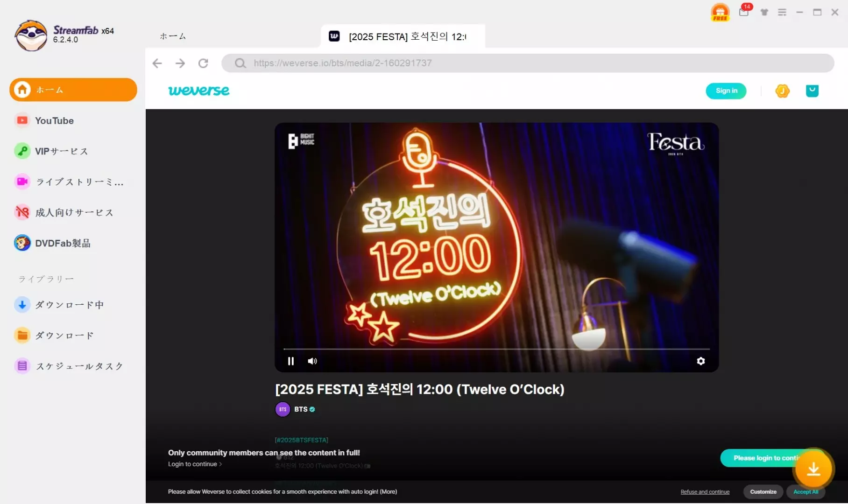Open video settings gear
Image resolution: width=848 pixels, height=504 pixels.
701,361
